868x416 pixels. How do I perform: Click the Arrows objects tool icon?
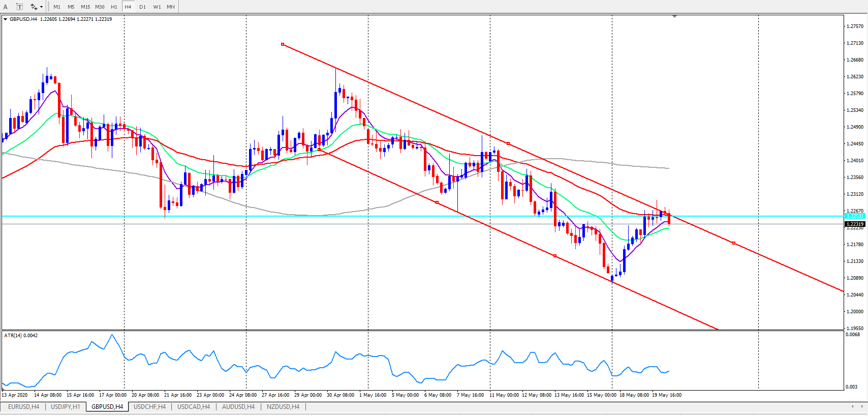coord(34,7)
